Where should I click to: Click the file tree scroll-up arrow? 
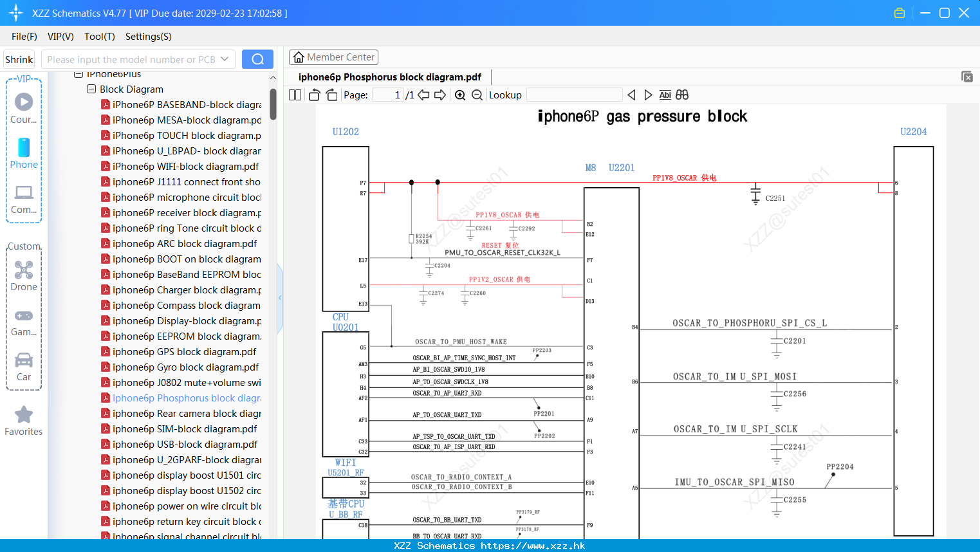[x=273, y=78]
